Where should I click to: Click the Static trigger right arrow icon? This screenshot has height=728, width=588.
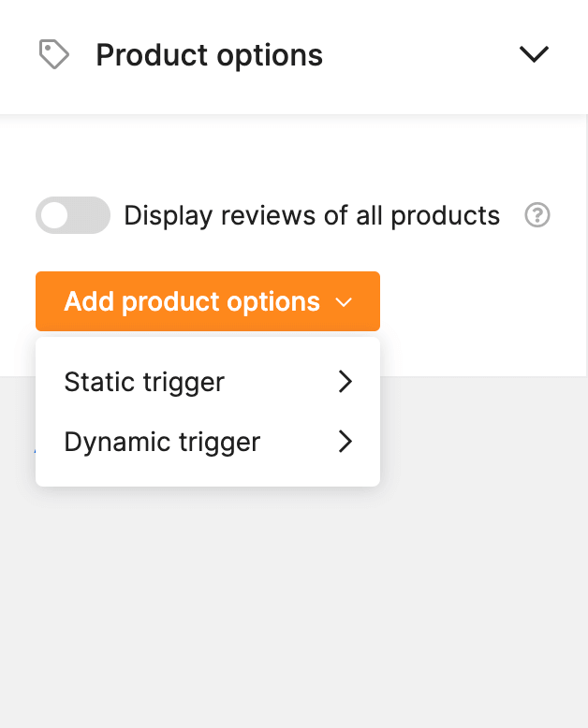[x=345, y=382]
